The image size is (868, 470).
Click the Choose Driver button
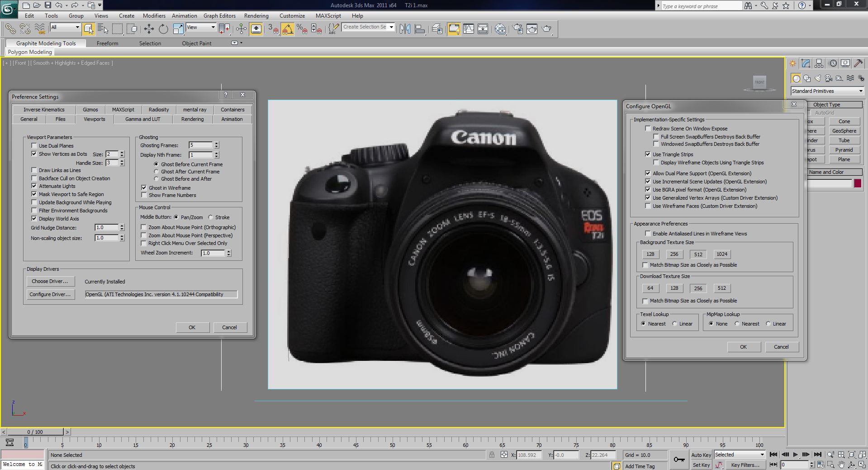tap(50, 281)
